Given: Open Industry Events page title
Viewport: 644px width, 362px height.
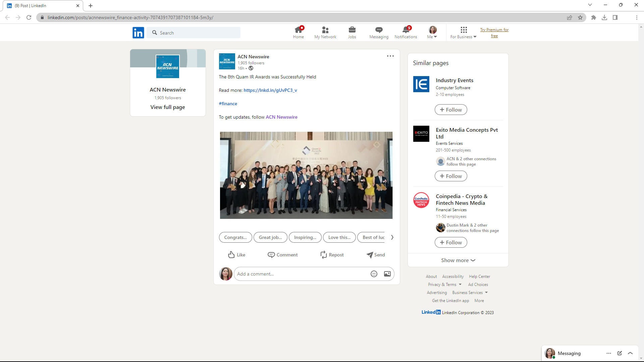Looking at the screenshot, I should pos(454,80).
